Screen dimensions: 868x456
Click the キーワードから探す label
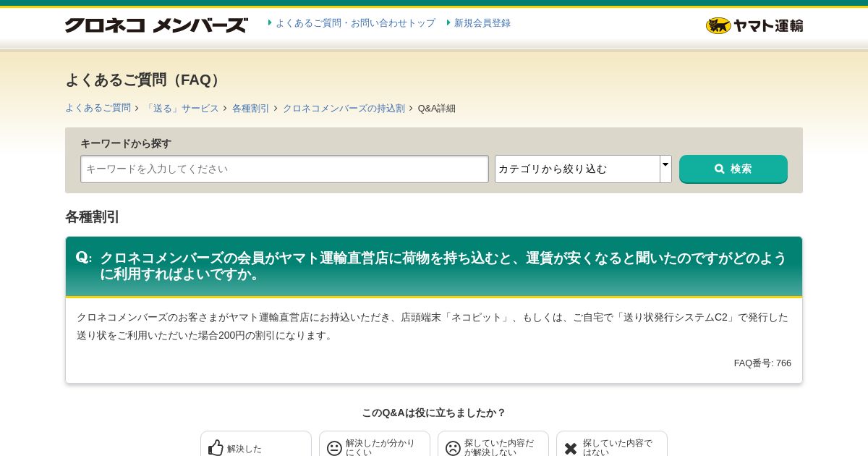[x=126, y=143]
